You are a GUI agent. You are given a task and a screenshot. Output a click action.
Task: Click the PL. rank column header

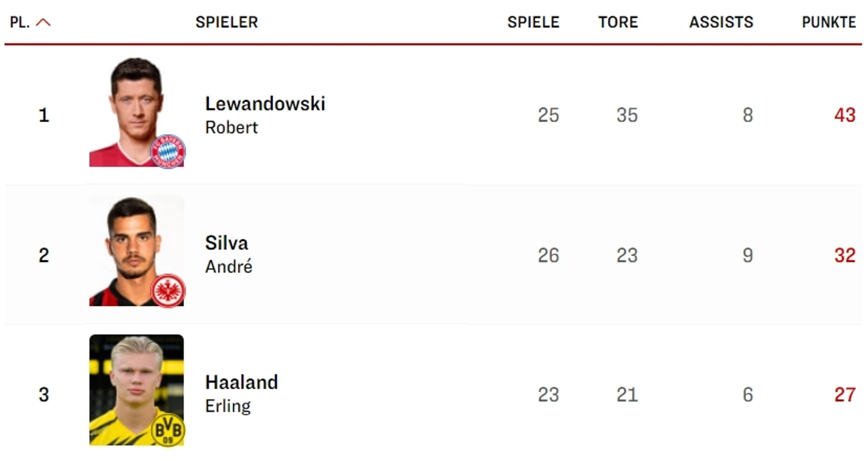tap(20, 23)
